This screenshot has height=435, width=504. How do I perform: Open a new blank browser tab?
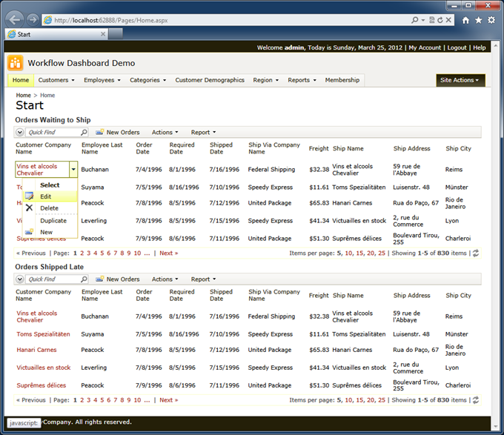(x=116, y=34)
